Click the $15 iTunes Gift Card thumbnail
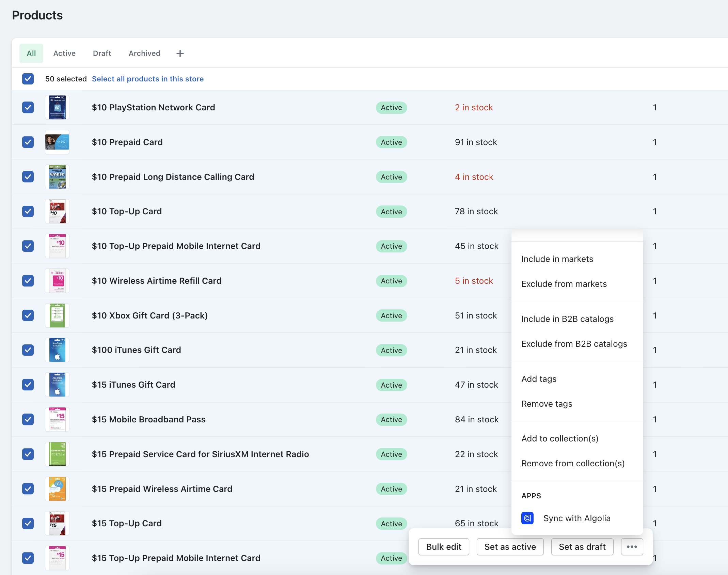The width and height of the screenshot is (728, 575). coord(57,385)
